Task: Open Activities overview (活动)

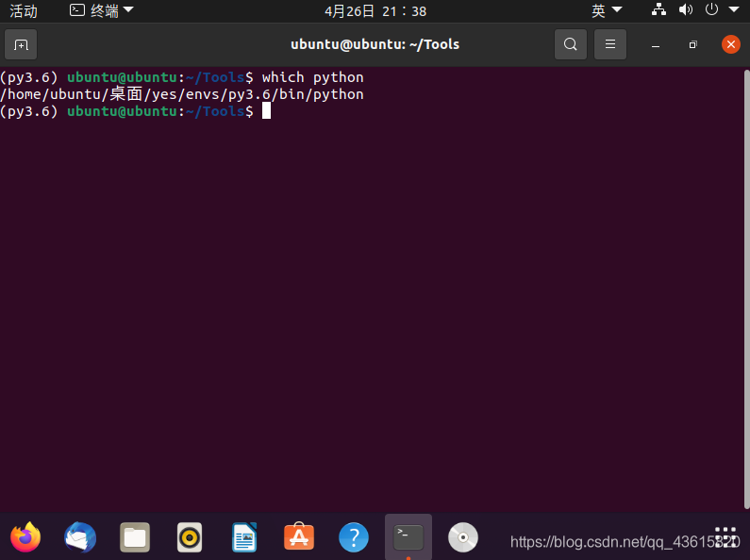Action: coord(24,10)
